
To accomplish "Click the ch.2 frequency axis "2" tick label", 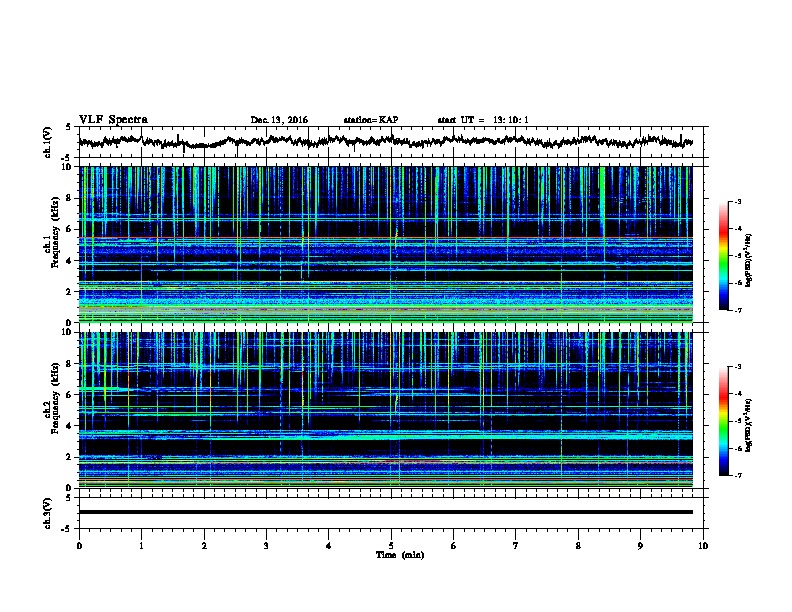I will pos(70,457).
